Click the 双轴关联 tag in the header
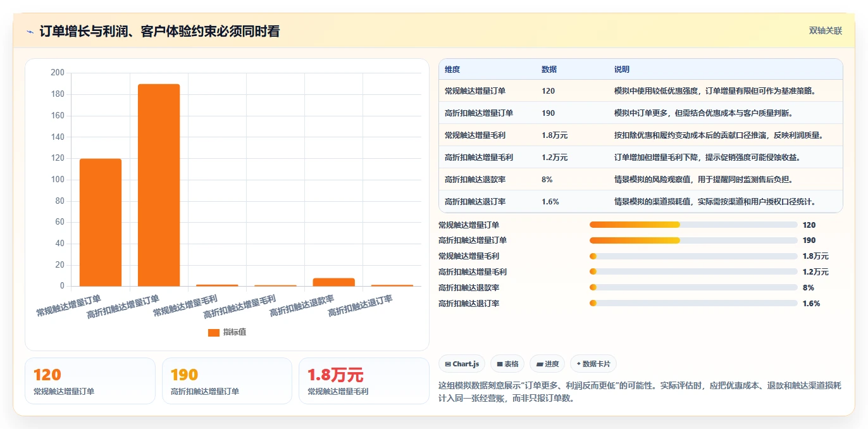The width and height of the screenshot is (868, 429). click(x=825, y=30)
